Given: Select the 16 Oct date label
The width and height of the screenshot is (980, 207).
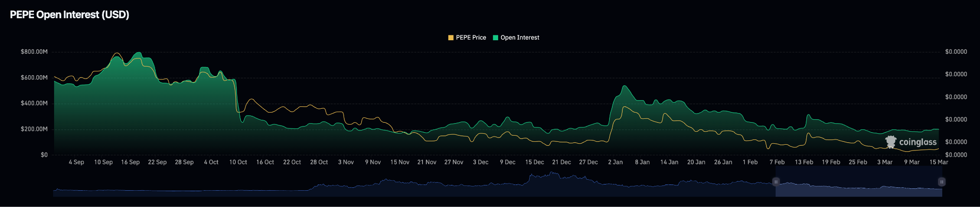Looking at the screenshot, I should click(x=265, y=162).
